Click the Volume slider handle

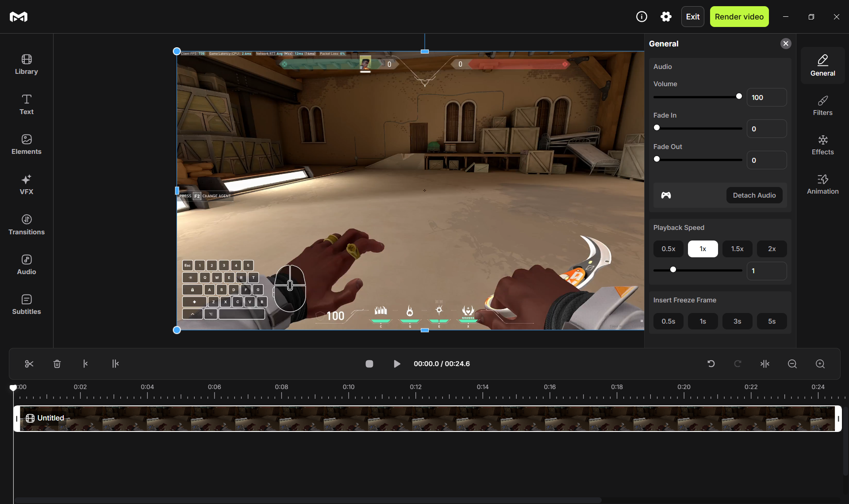click(739, 96)
